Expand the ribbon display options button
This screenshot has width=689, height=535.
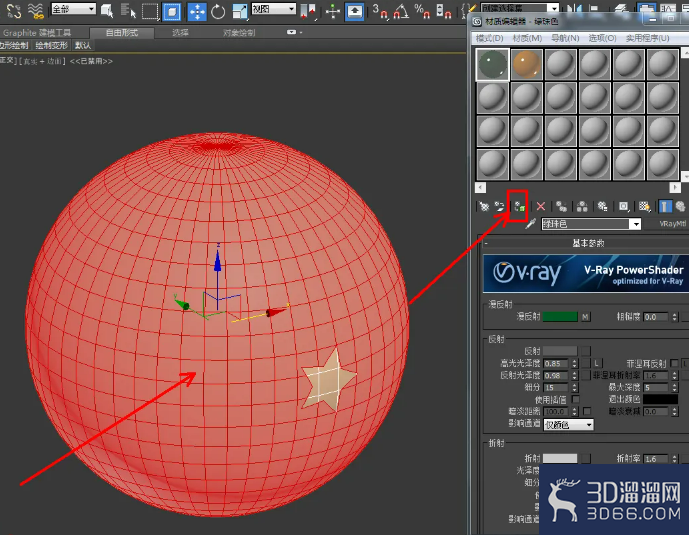(291, 32)
